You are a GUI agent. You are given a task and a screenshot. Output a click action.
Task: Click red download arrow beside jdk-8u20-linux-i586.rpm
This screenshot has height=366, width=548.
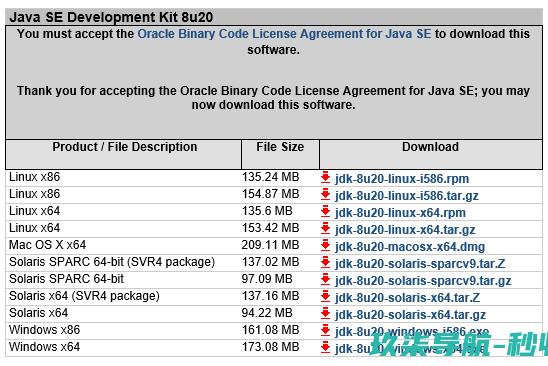point(325,177)
